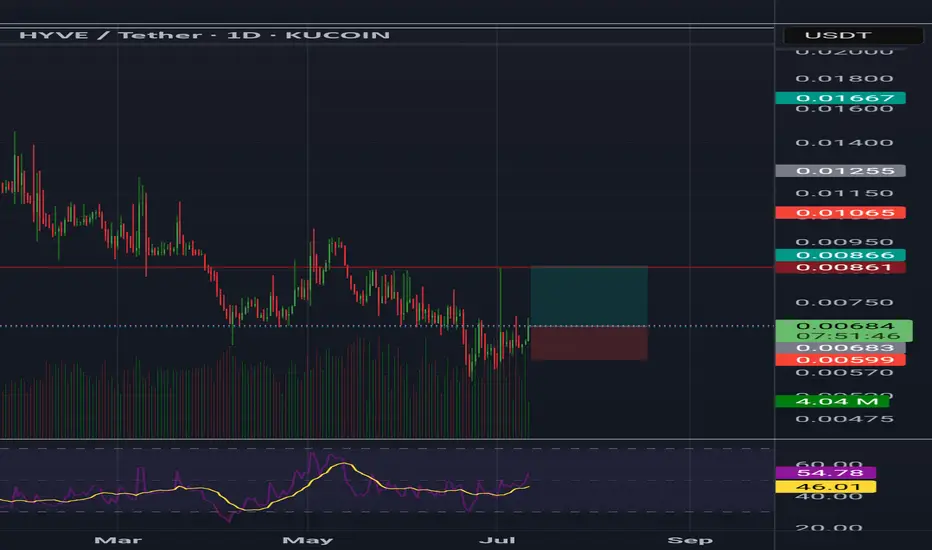Click the gray 0.00683 entry price label
Viewport: 932px width, 550px height.
pyautogui.click(x=840, y=348)
